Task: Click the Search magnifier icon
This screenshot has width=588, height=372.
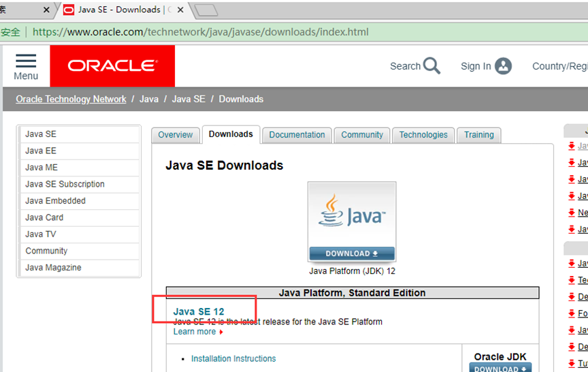Action: coord(431,65)
